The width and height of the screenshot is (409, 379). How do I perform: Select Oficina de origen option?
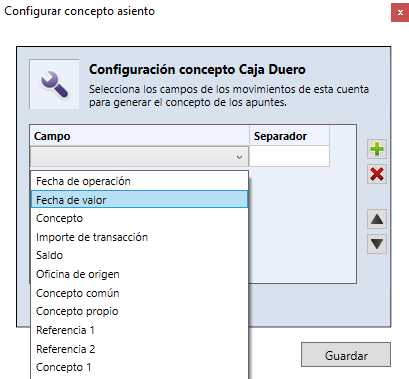click(x=140, y=274)
